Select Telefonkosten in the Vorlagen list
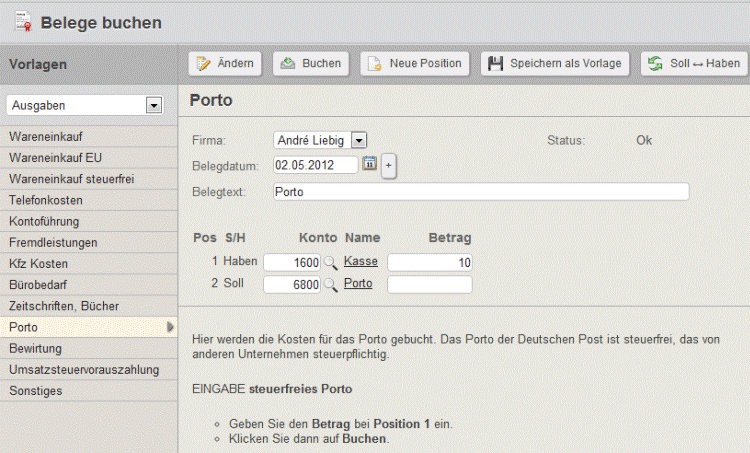 [45, 200]
